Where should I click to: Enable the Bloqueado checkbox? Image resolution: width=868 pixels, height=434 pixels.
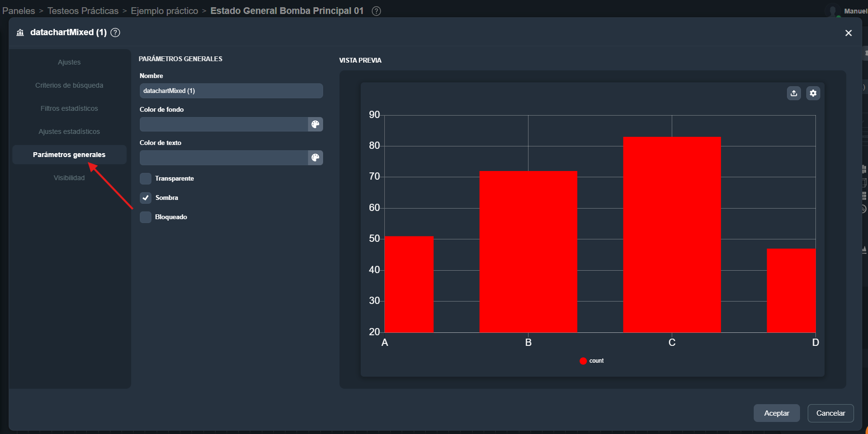coord(146,217)
